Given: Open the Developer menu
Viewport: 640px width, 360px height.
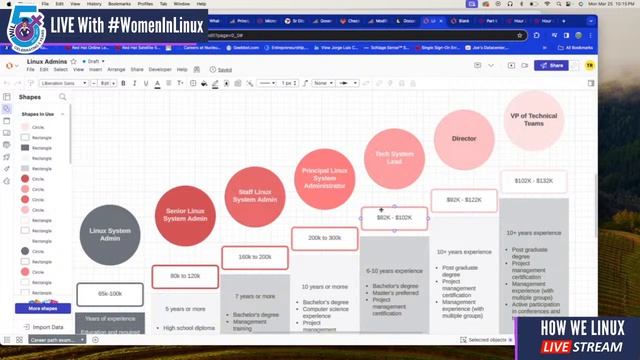Looking at the screenshot, I should pyautogui.click(x=160, y=70).
